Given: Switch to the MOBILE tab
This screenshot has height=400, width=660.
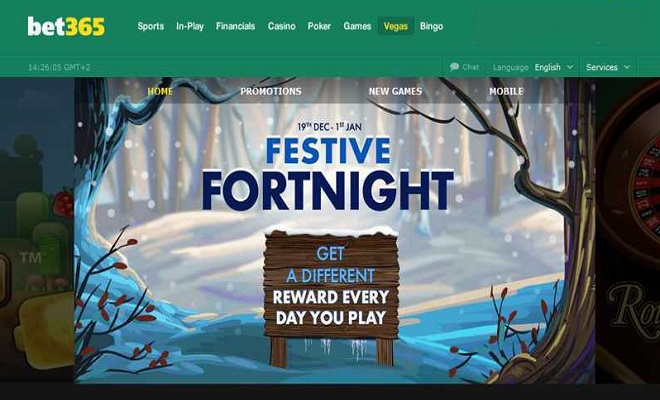Looking at the screenshot, I should (x=506, y=91).
